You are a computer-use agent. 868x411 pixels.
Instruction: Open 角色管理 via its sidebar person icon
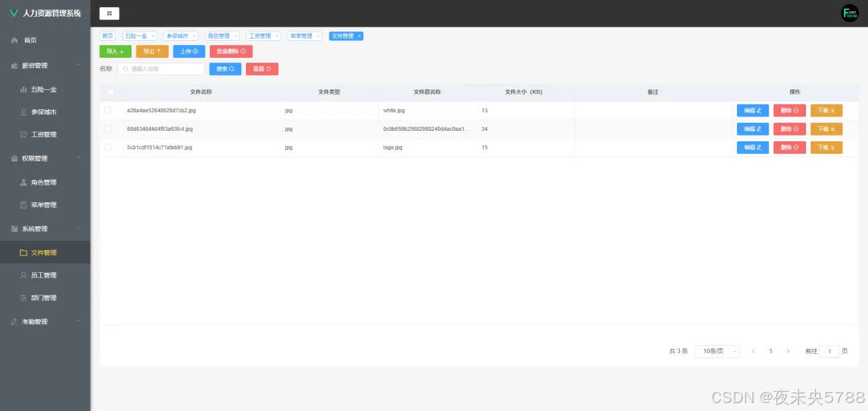point(23,182)
